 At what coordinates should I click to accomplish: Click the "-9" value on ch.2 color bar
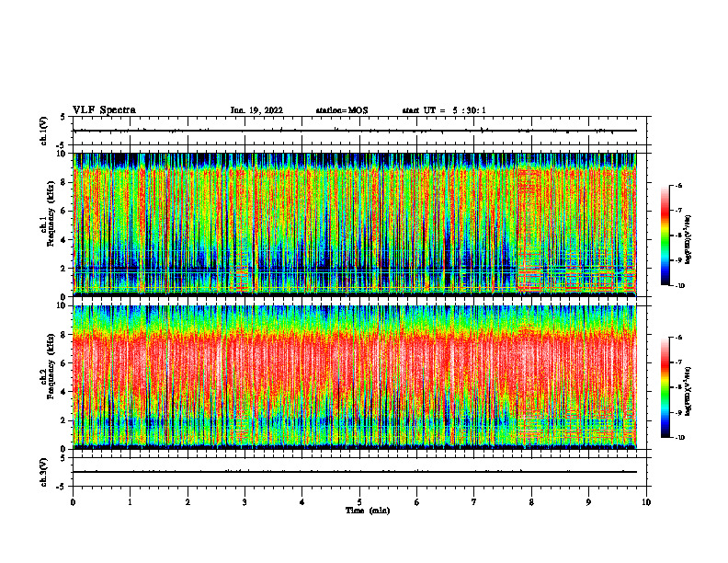click(678, 413)
